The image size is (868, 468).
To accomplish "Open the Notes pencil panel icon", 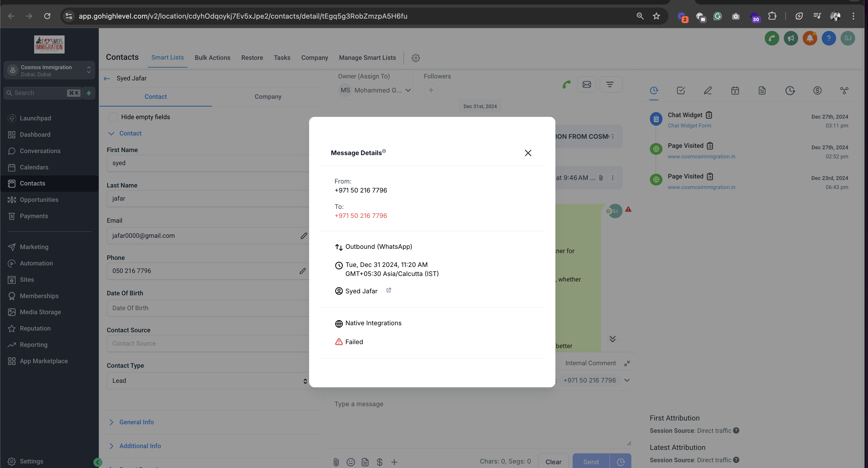I will pyautogui.click(x=708, y=90).
